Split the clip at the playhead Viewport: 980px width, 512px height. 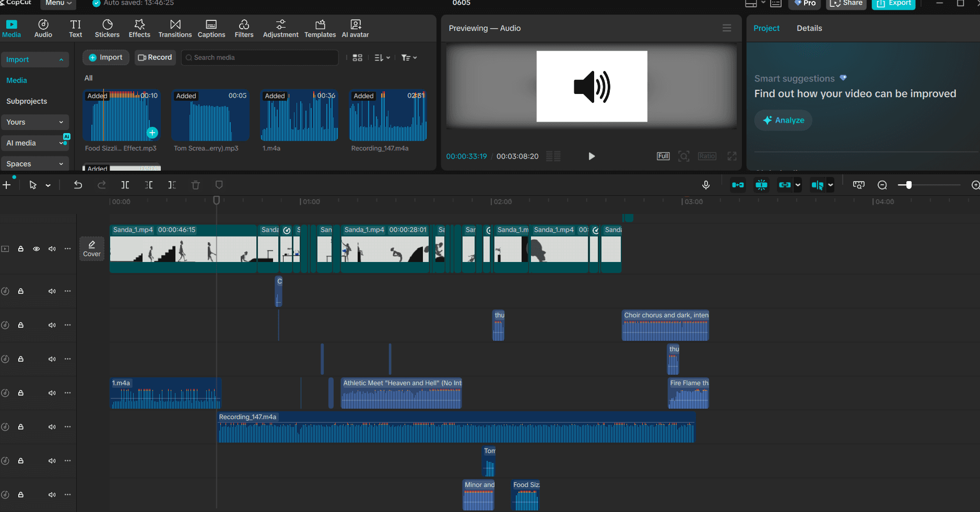[x=125, y=185]
